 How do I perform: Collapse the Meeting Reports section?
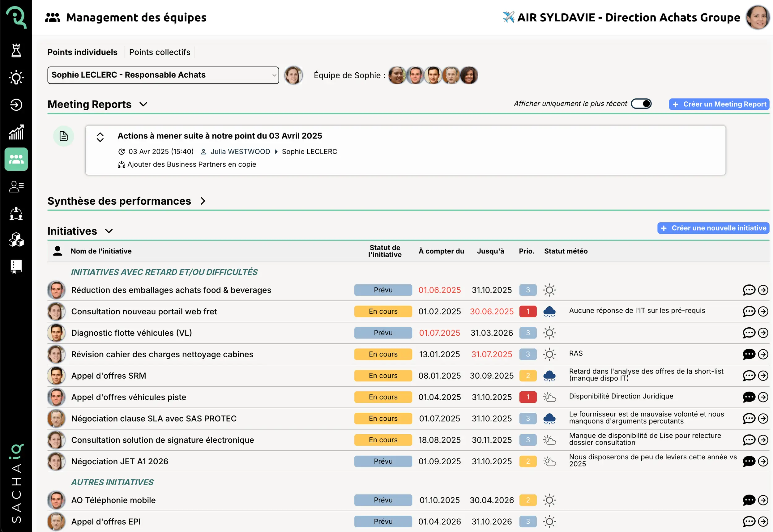click(143, 104)
